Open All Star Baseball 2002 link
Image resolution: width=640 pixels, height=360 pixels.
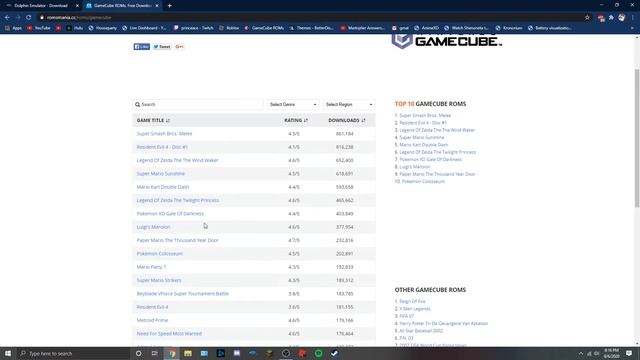(x=421, y=331)
